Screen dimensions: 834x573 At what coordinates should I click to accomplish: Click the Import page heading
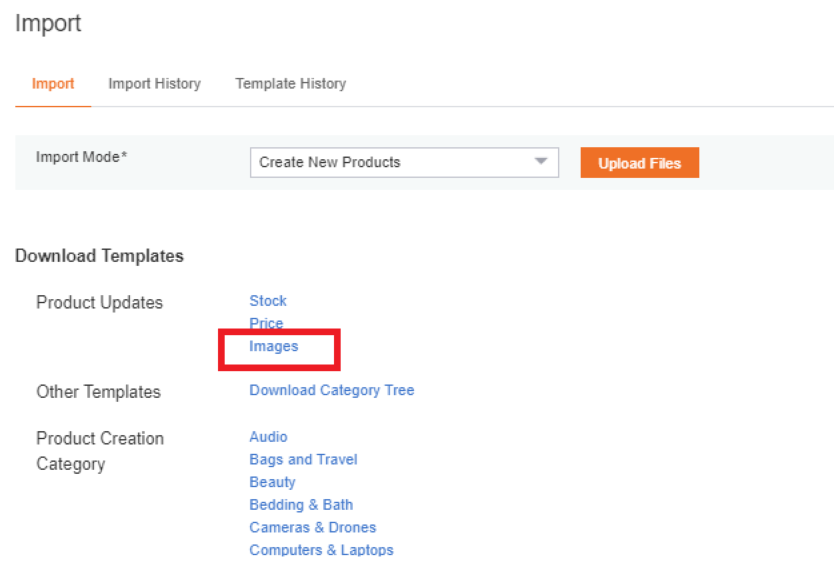point(48,23)
